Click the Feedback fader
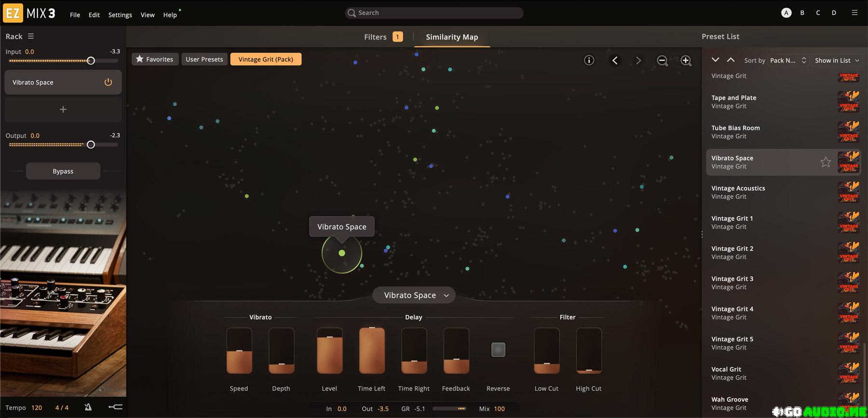868x418 pixels. (456, 351)
